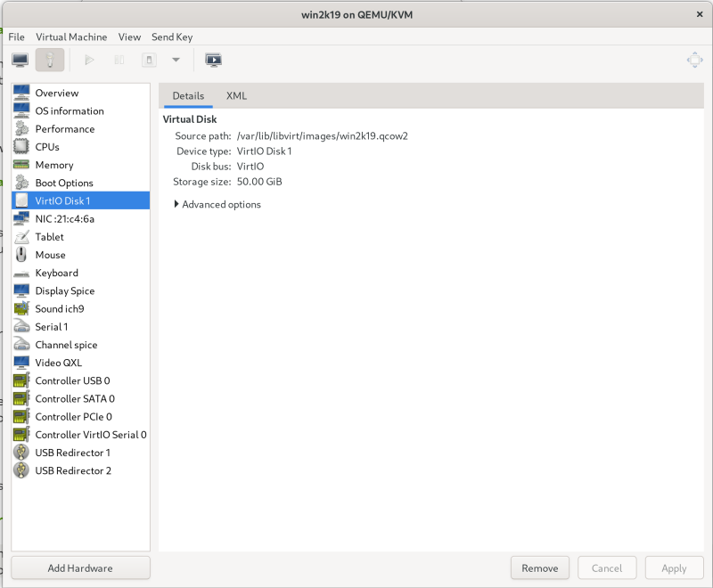Click the Add Hardware button

click(x=80, y=568)
